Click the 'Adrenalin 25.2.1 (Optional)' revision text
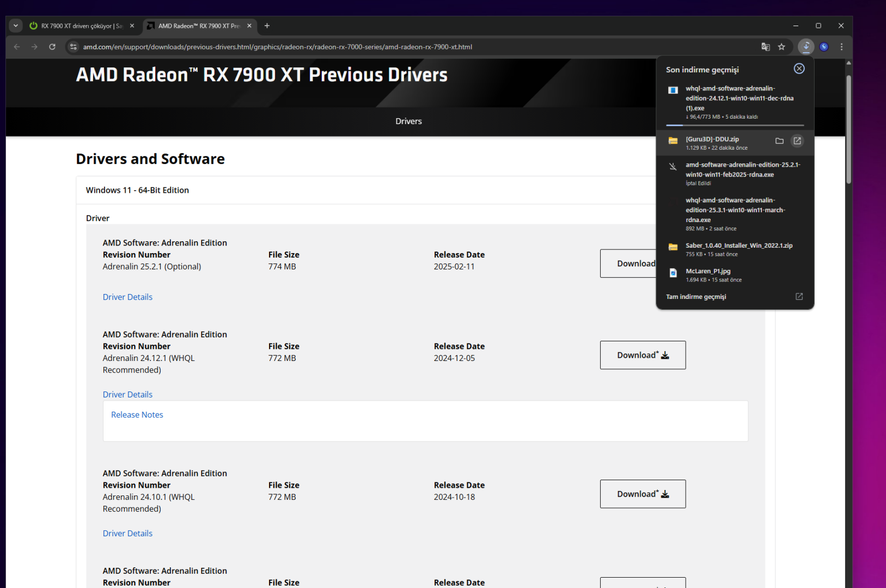The width and height of the screenshot is (886, 588). (x=152, y=267)
